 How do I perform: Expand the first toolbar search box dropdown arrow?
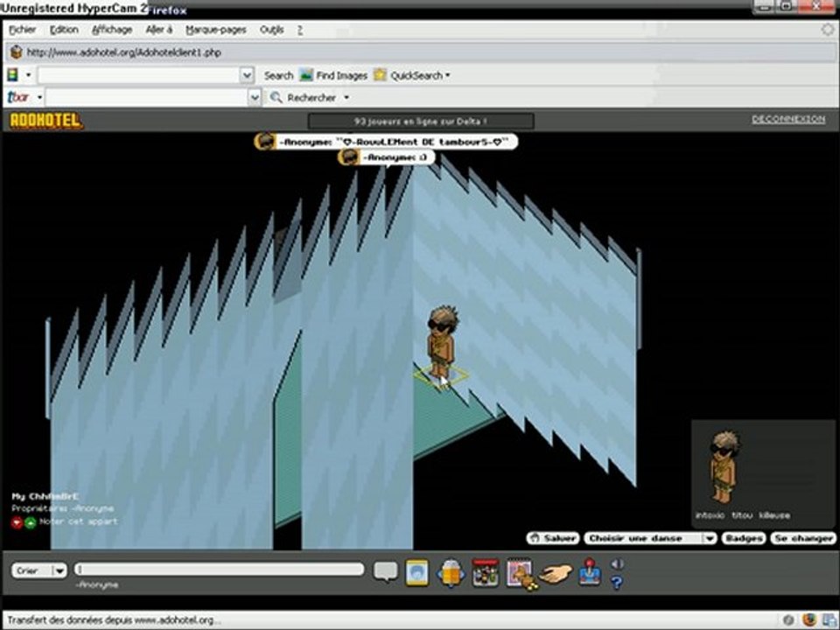247,75
